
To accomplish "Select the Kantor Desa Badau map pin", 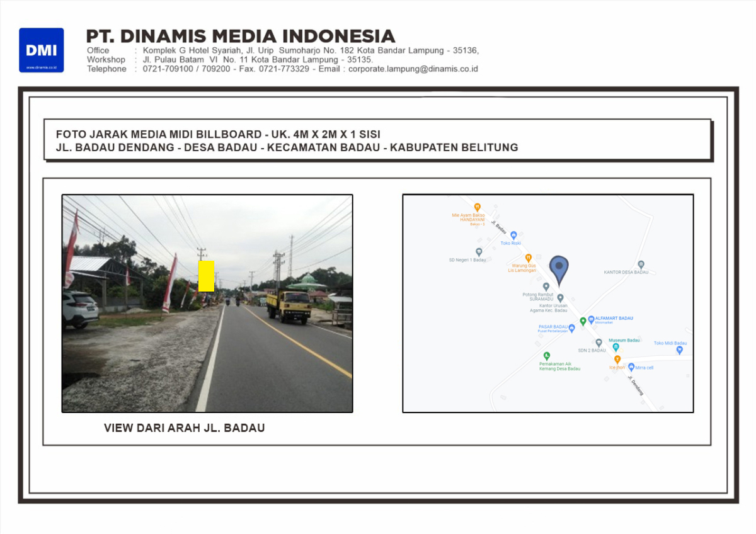I will click(x=641, y=264).
